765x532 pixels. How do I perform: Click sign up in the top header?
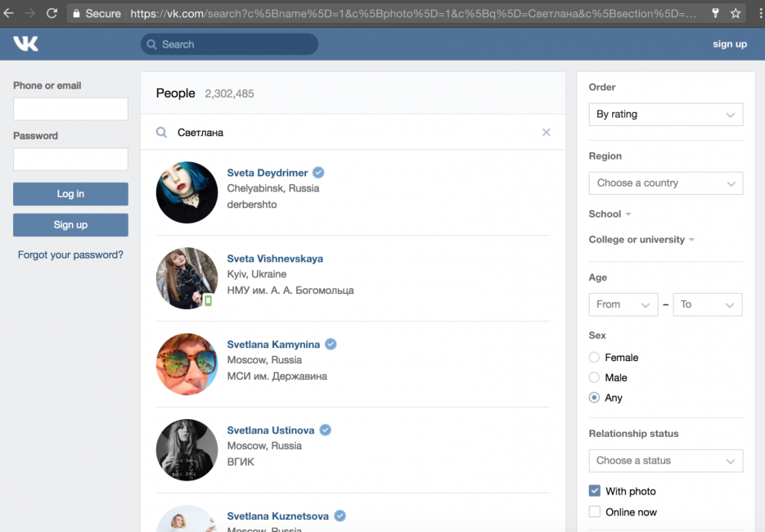729,44
